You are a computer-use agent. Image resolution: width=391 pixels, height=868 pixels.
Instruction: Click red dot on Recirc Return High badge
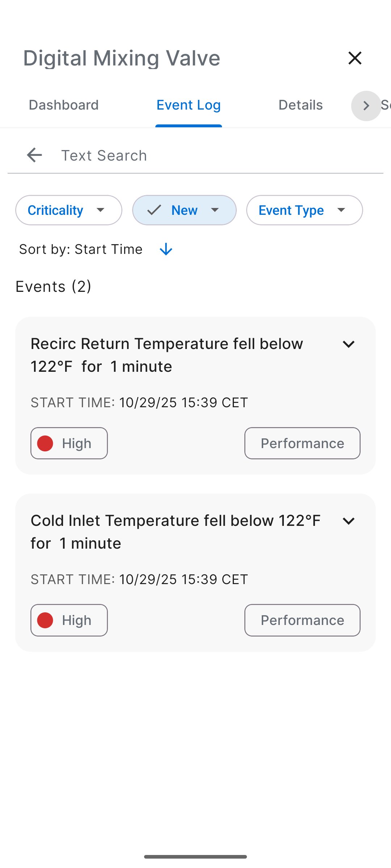tap(45, 443)
